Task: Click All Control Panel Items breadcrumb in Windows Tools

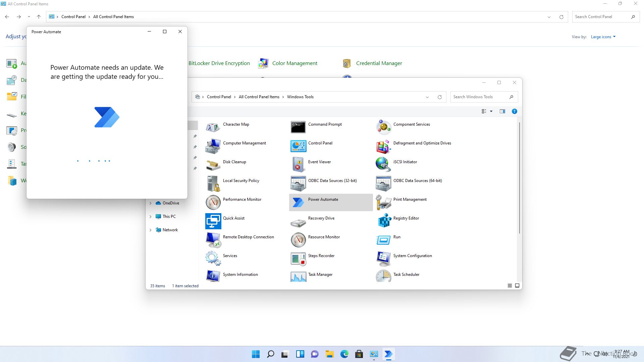Action: click(x=259, y=97)
